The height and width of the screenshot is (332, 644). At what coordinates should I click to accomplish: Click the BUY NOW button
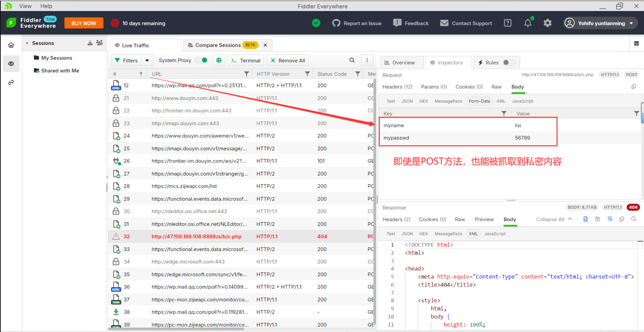coord(84,23)
